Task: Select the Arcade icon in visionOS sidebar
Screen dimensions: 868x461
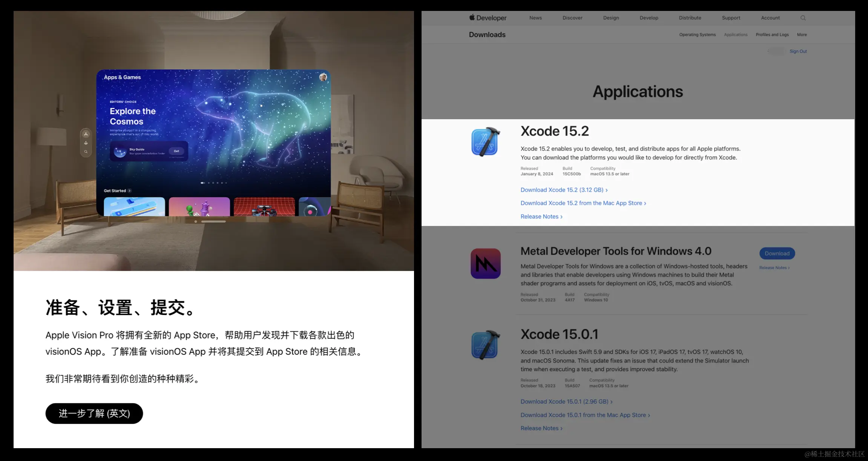Action: (86, 143)
